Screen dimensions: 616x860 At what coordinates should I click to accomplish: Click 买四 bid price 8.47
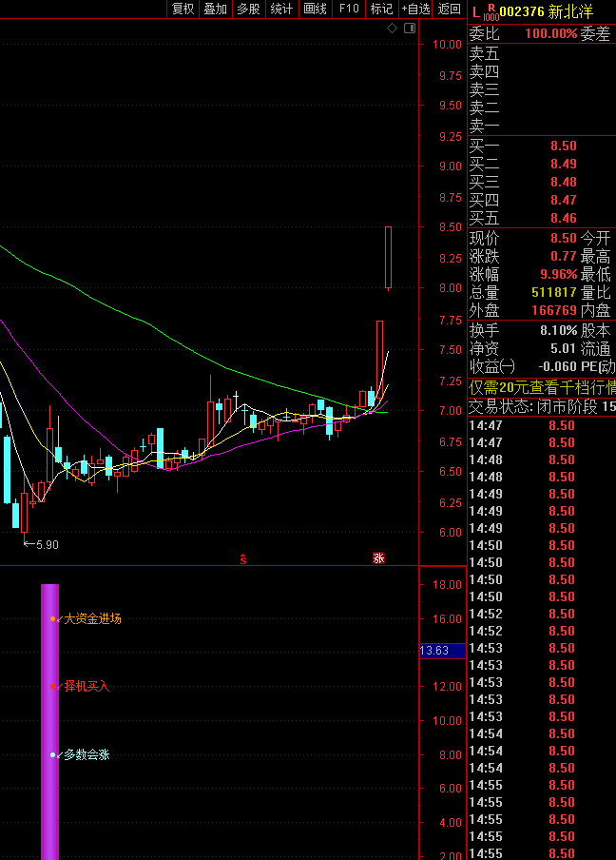(564, 200)
